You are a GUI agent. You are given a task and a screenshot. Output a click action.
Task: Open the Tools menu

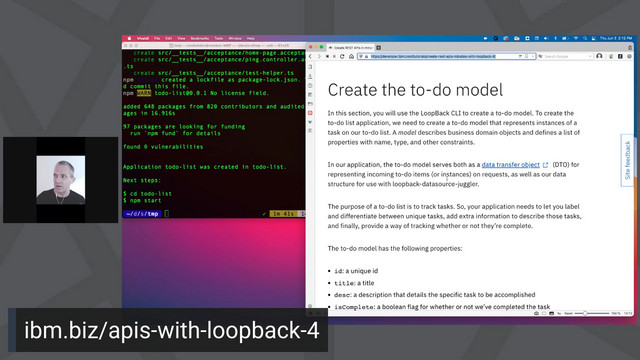tap(219, 38)
